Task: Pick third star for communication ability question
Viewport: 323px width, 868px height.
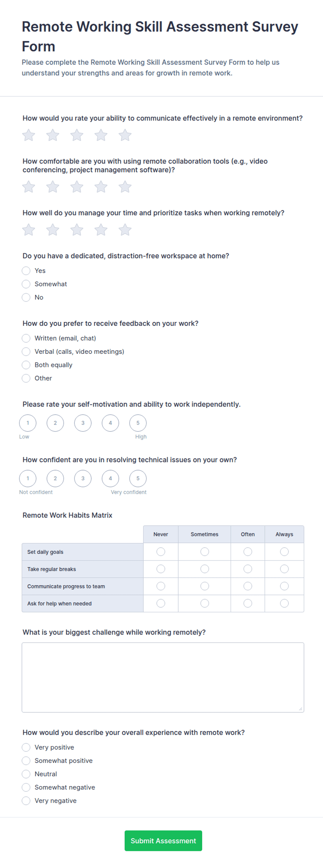Action: coord(77,135)
